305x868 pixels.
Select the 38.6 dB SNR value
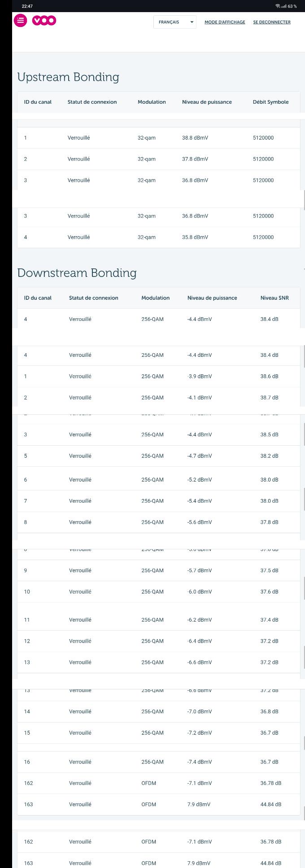pyautogui.click(x=269, y=376)
